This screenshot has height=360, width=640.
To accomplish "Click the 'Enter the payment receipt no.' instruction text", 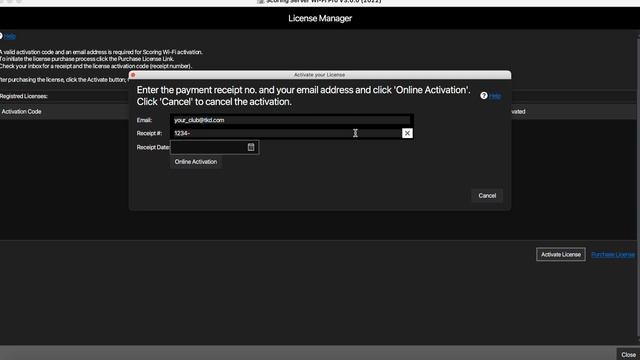I will click(x=303, y=96).
